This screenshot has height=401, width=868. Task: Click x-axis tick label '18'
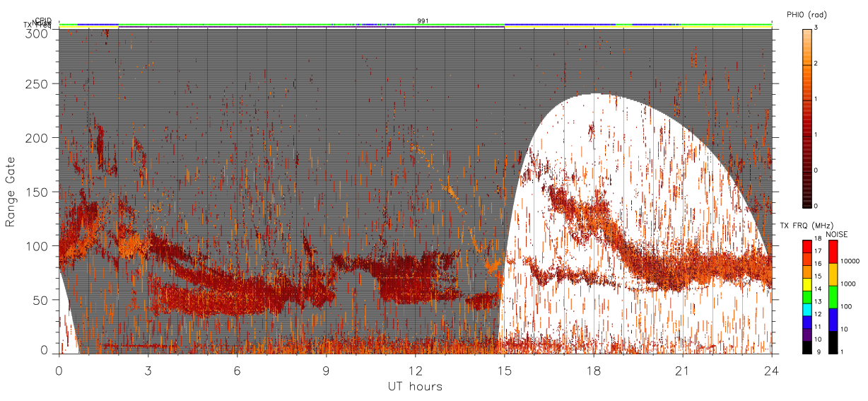point(593,369)
